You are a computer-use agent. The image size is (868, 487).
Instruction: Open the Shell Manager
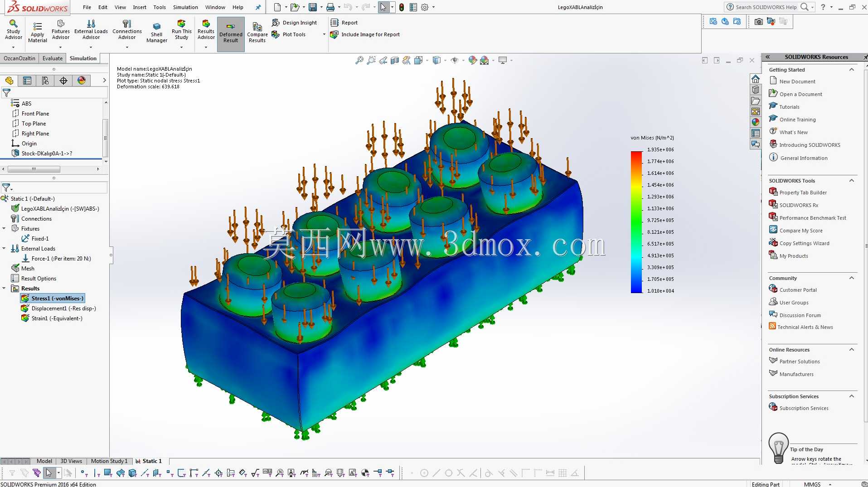(157, 32)
